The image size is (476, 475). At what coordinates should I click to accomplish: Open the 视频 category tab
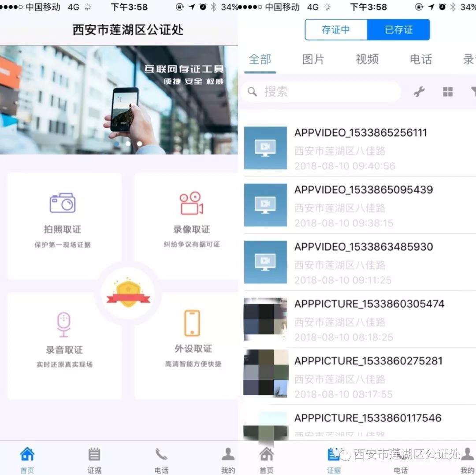(x=367, y=59)
